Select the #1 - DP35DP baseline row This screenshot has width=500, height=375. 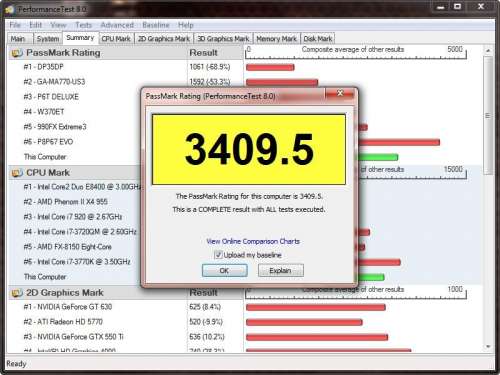point(126,67)
